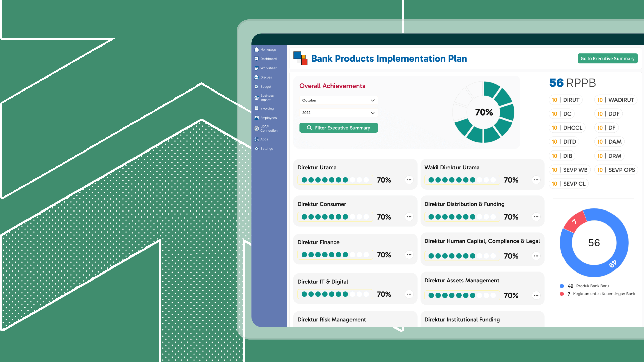
Task: Select the Business Impact menu item
Action: click(x=267, y=98)
